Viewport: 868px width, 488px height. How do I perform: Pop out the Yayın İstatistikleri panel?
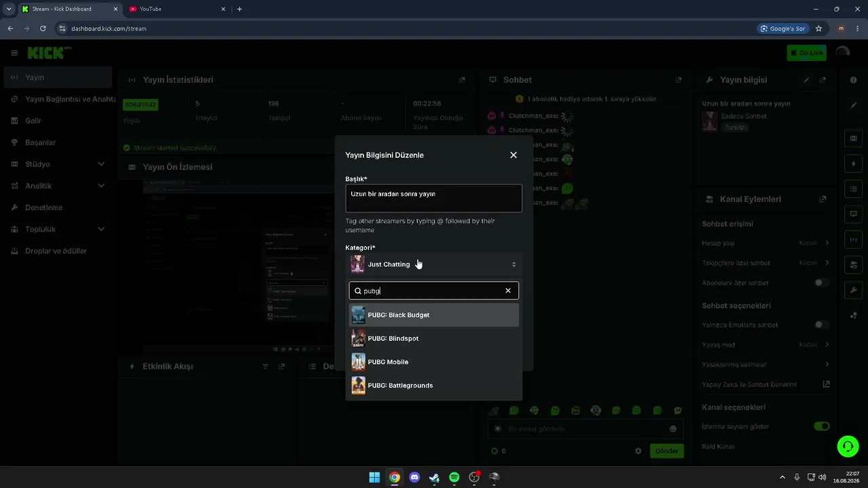coord(462,80)
